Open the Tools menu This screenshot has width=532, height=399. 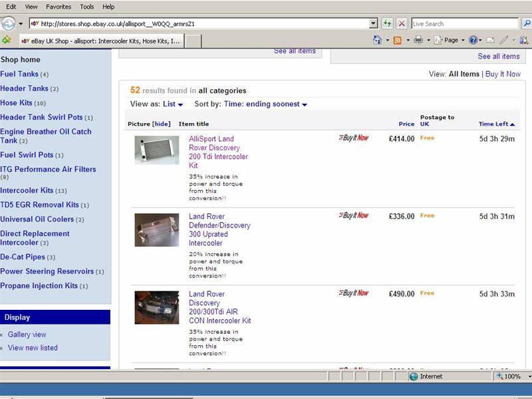[x=87, y=7]
